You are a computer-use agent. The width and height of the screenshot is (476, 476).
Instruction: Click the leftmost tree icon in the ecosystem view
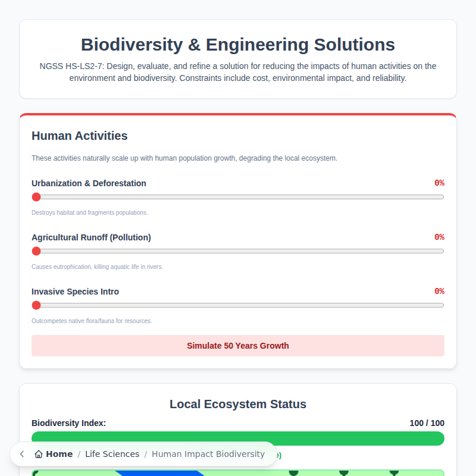295,474
